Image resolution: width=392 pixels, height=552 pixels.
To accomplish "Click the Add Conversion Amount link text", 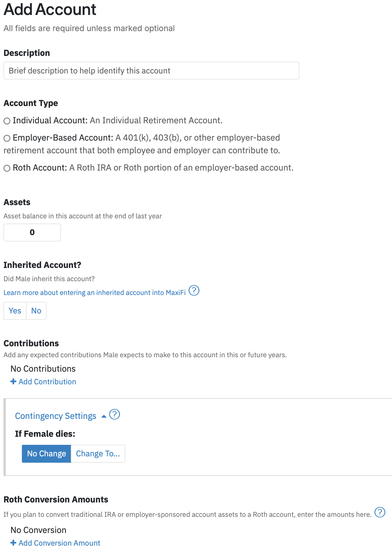I will tap(59, 543).
